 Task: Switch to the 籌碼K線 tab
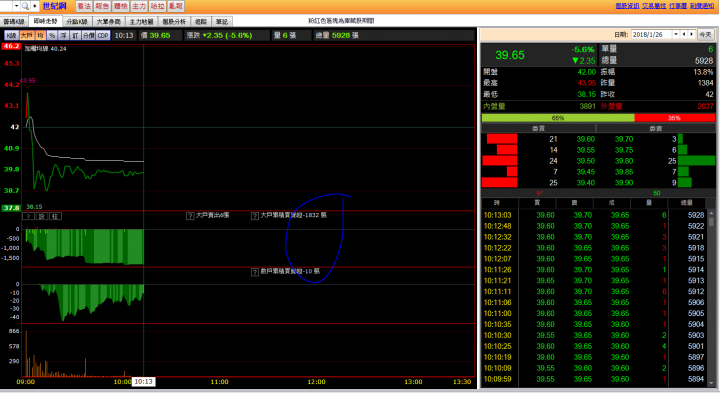(x=14, y=22)
